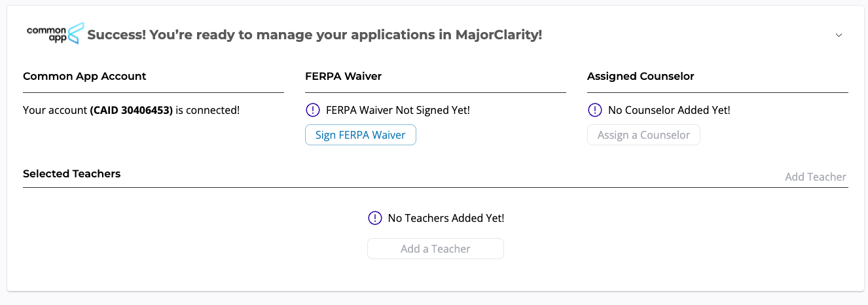This screenshot has width=868, height=305.
Task: Click the Add Teacher link
Action: (815, 177)
